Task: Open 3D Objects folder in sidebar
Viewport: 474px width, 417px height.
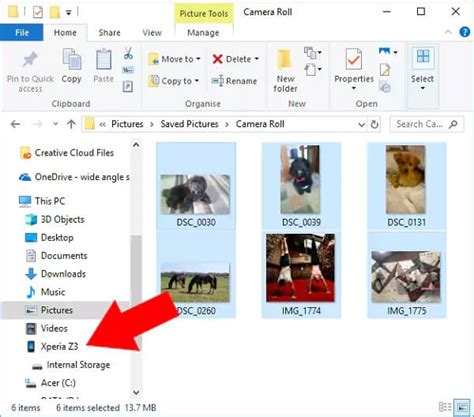Action: (54, 220)
